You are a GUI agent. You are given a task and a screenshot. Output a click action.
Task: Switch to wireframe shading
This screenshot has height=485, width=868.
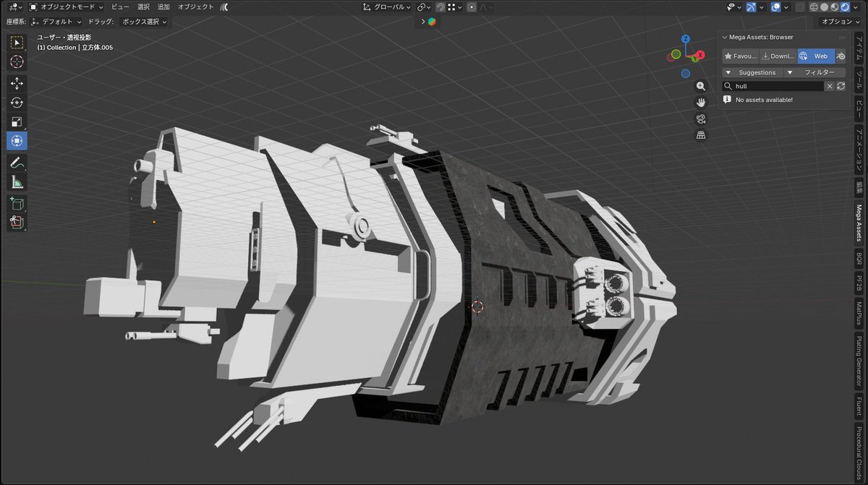814,7
